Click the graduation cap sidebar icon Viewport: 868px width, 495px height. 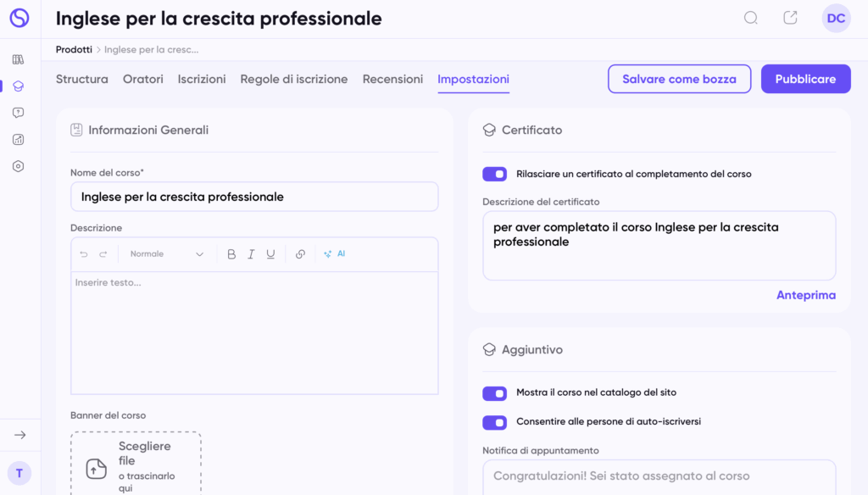click(x=19, y=86)
